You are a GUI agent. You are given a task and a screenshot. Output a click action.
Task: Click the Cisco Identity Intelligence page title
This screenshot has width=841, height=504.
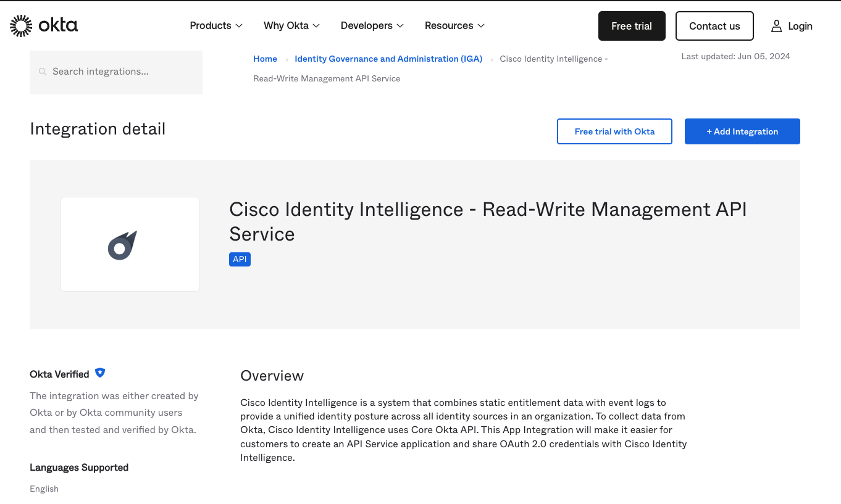click(x=487, y=221)
